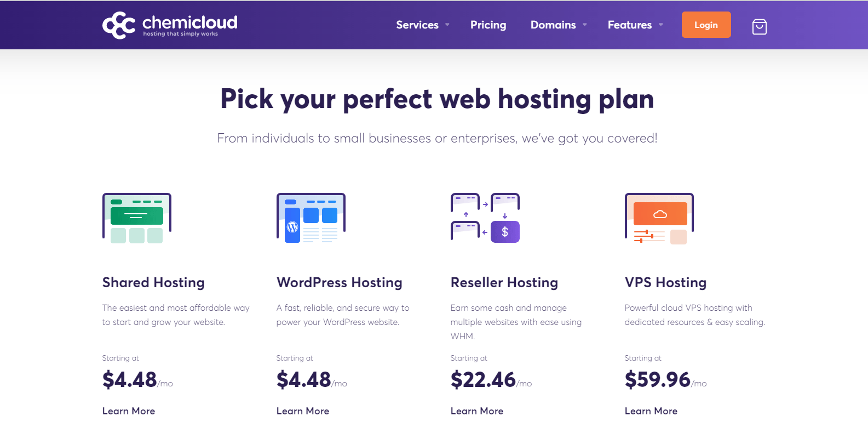Viewport: 868px width, 439px height.
Task: Click the VPS Hosting heading
Action: (x=665, y=282)
